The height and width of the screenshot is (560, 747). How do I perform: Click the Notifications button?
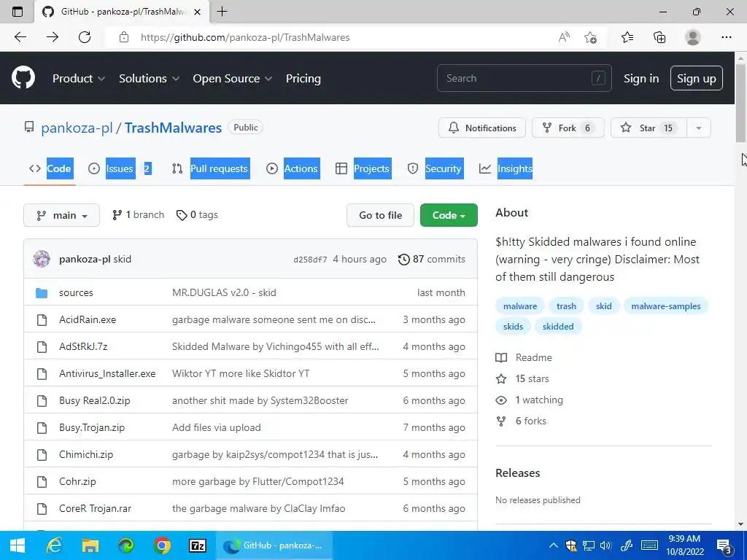click(482, 128)
